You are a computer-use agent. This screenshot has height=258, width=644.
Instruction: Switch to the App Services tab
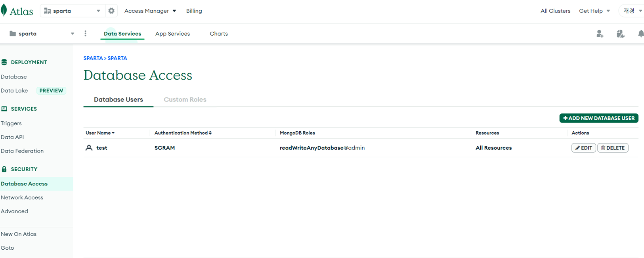172,34
